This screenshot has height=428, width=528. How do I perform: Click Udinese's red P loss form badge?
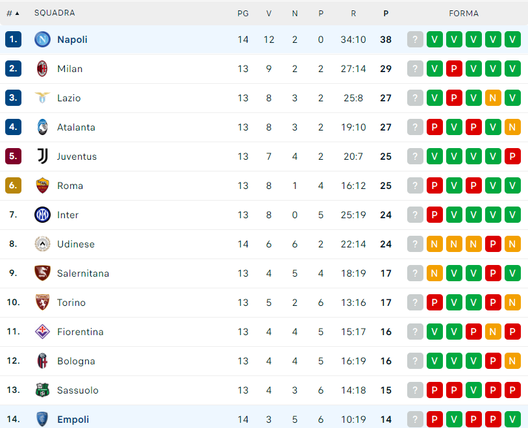click(x=493, y=244)
